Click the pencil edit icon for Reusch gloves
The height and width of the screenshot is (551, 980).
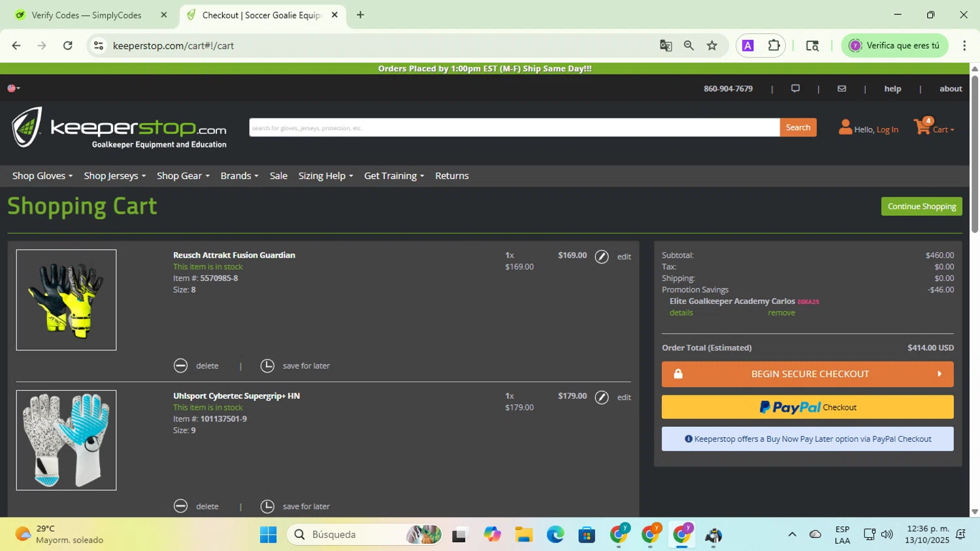(x=602, y=257)
